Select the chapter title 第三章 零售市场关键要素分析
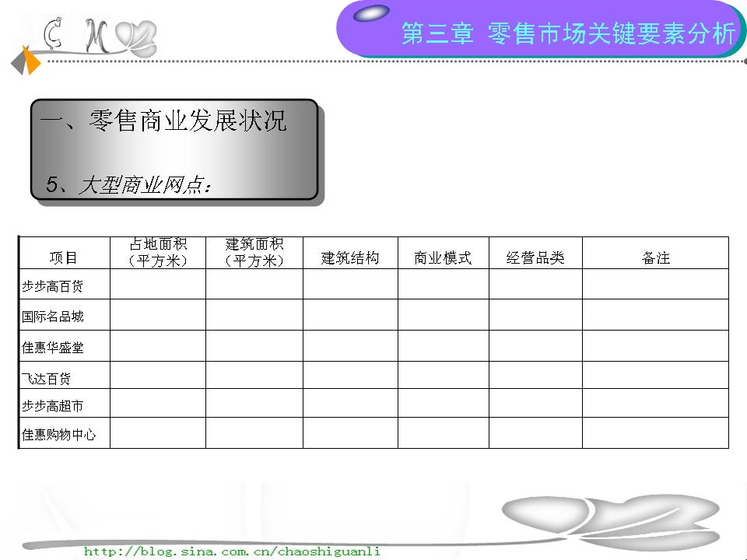Image resolution: width=747 pixels, height=560 pixels. click(x=567, y=33)
